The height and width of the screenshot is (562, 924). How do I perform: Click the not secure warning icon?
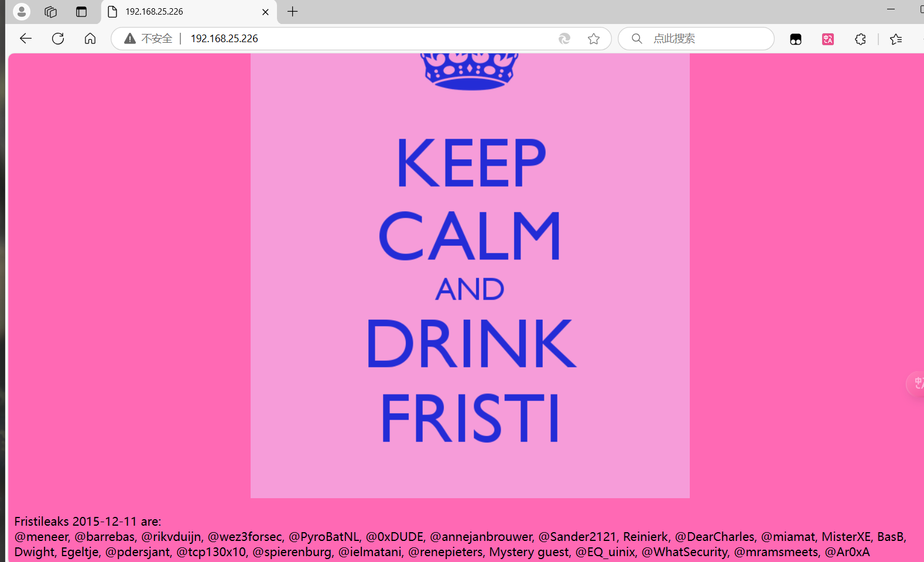tap(130, 39)
